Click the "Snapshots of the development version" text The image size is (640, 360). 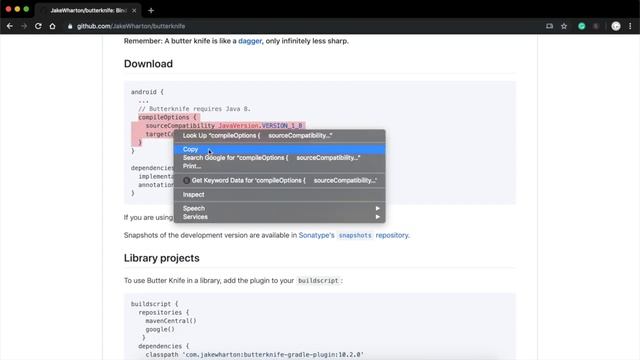pyautogui.click(x=210, y=235)
